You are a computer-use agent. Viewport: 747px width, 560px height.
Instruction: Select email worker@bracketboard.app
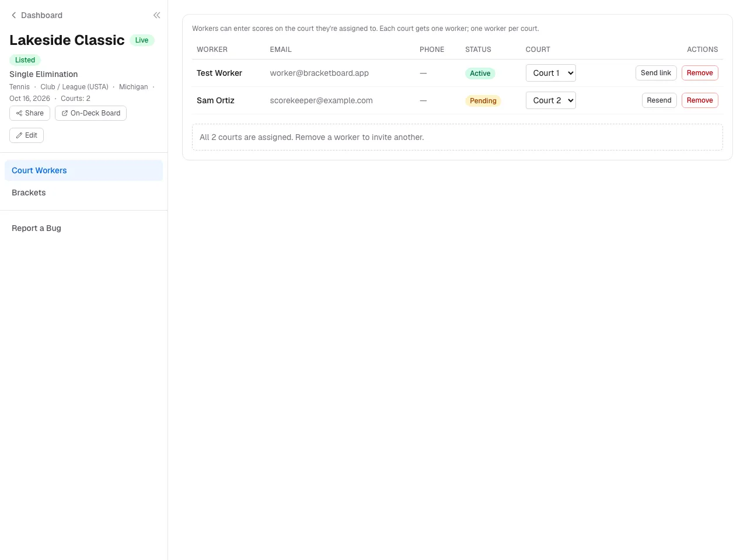tap(319, 73)
